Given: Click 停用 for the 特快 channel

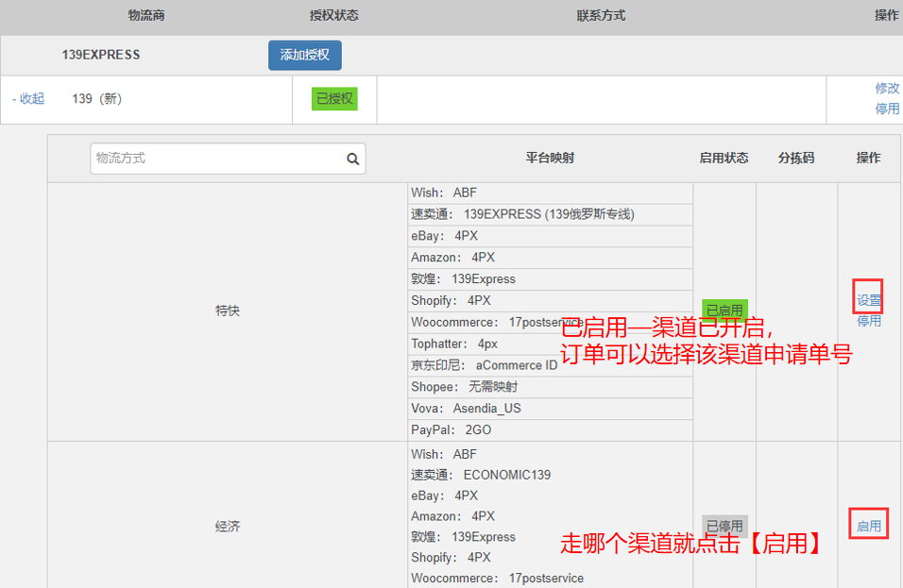Looking at the screenshot, I should [868, 321].
